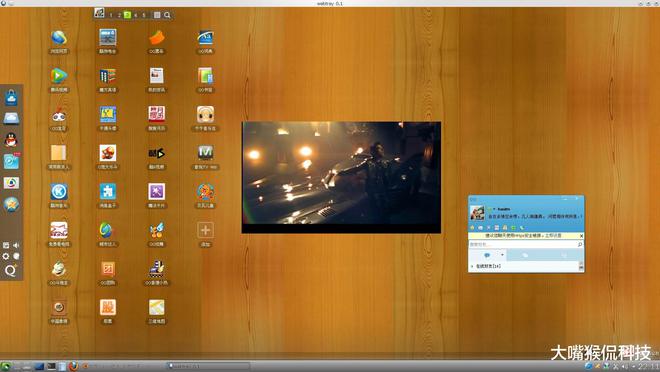Close the yellow notice banner in QQ window

click(x=581, y=236)
